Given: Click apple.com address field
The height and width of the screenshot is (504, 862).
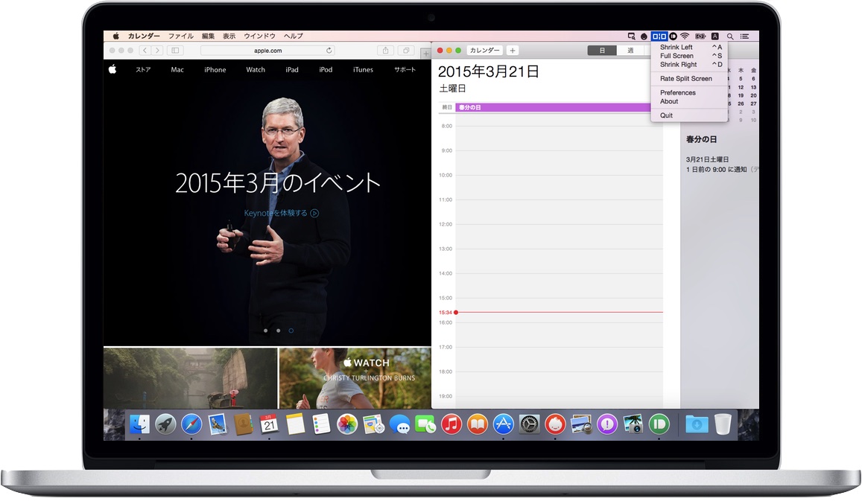Looking at the screenshot, I should click(267, 50).
